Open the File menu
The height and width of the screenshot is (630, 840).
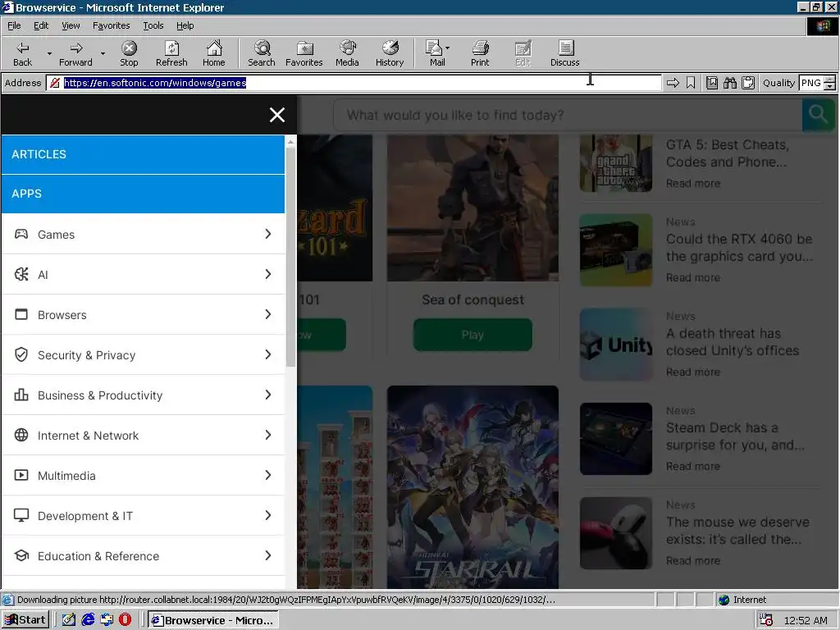click(x=14, y=25)
